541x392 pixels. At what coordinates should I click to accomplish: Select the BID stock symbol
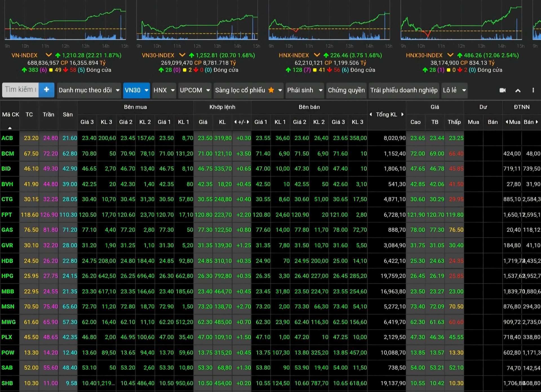point(6,169)
